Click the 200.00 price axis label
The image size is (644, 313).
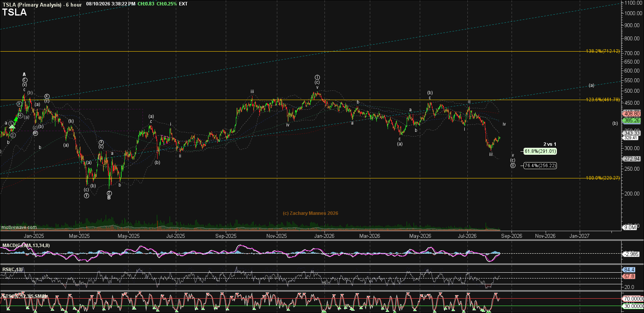pos(632,194)
